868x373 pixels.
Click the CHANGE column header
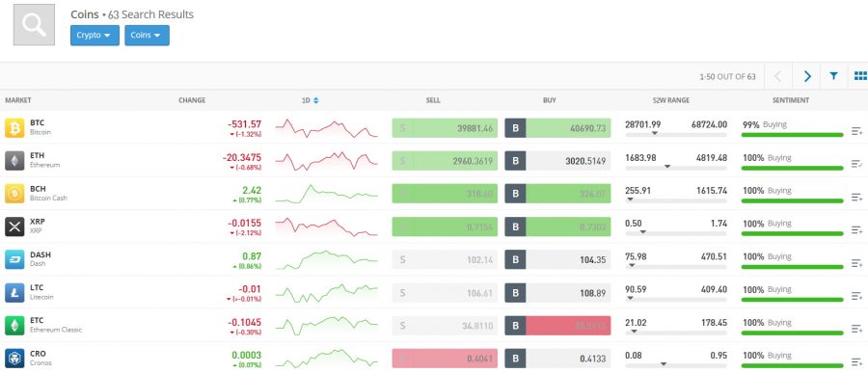[x=192, y=101]
